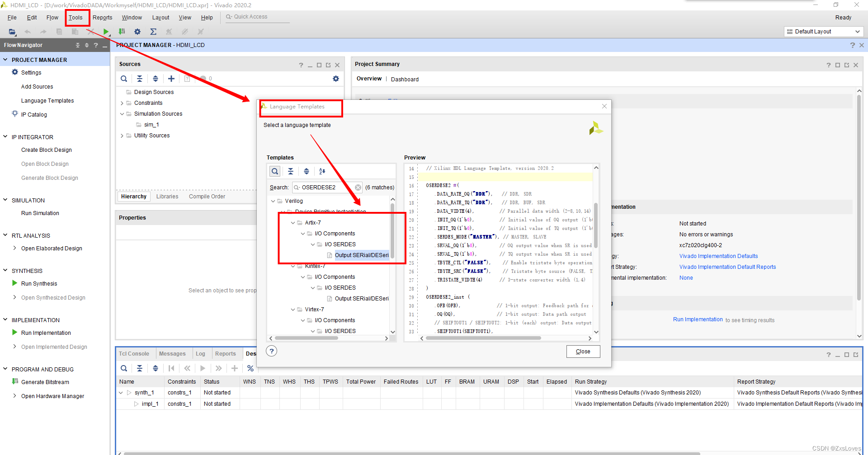
Task: Expand the Constraints folder in Sources
Action: pos(122,103)
